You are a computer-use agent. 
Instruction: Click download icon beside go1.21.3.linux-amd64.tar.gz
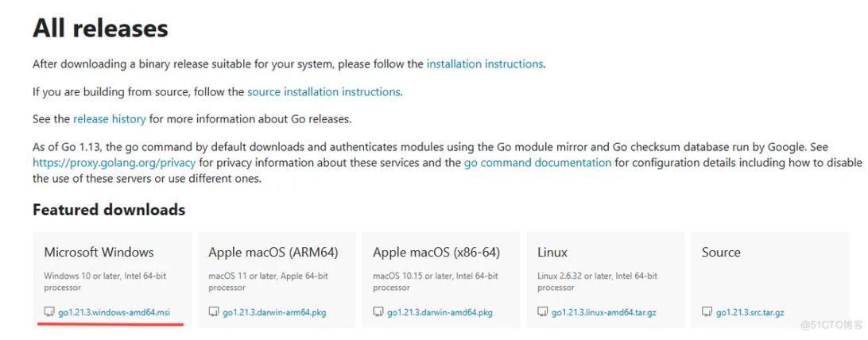(543, 312)
